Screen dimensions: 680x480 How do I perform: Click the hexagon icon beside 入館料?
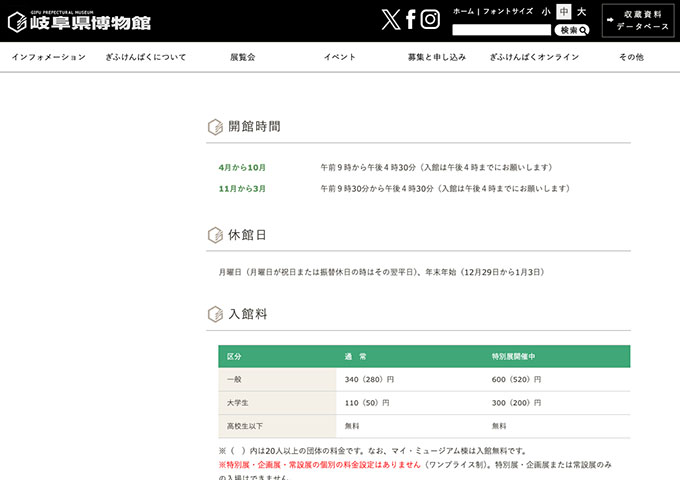[215, 314]
